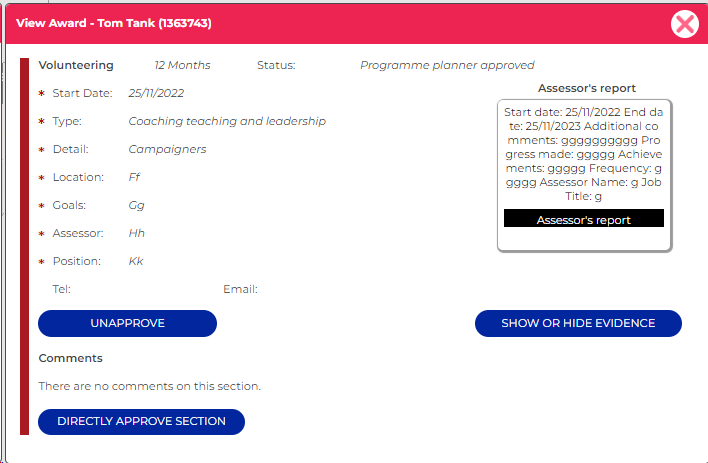The width and height of the screenshot is (708, 463).
Task: Click the Comments heading
Action: click(x=70, y=358)
